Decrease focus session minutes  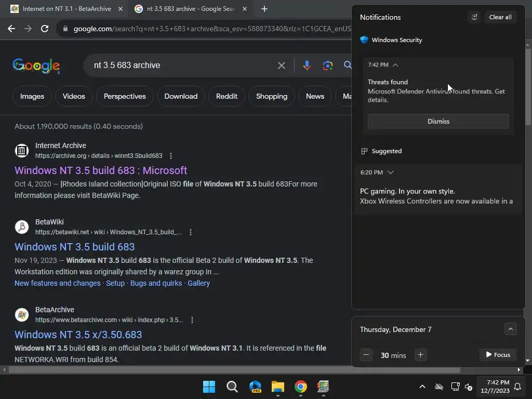[x=366, y=355]
